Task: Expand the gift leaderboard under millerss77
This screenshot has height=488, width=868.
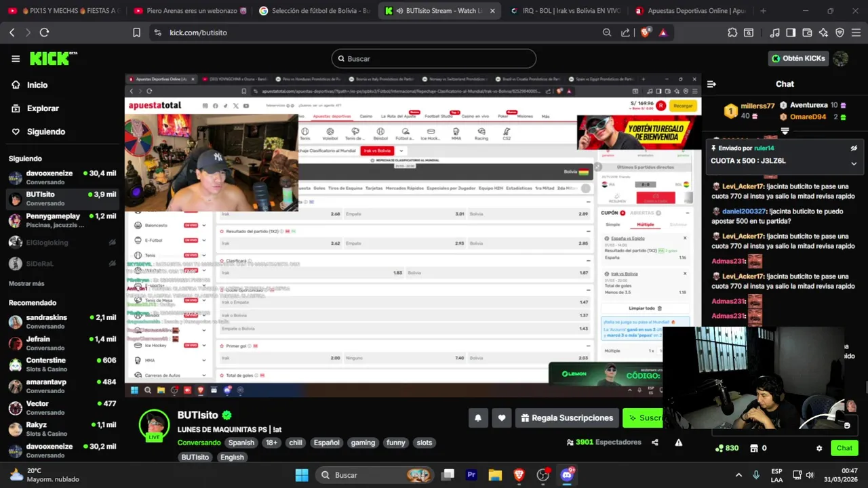Action: click(x=785, y=131)
